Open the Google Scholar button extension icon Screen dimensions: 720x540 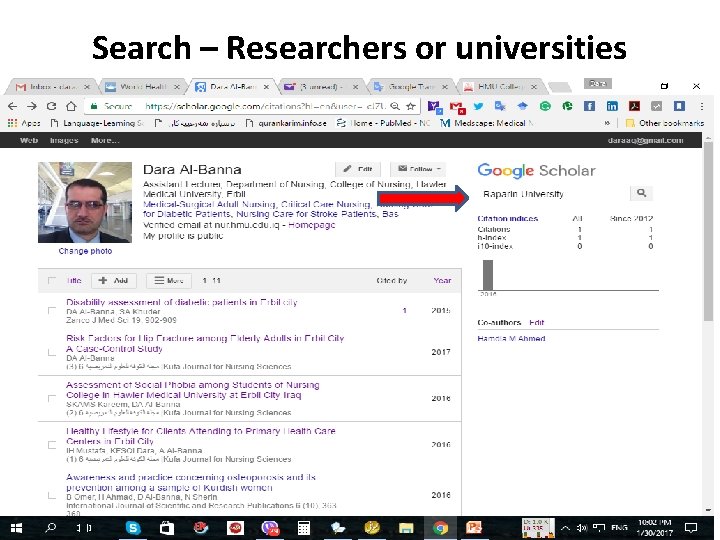click(523, 107)
